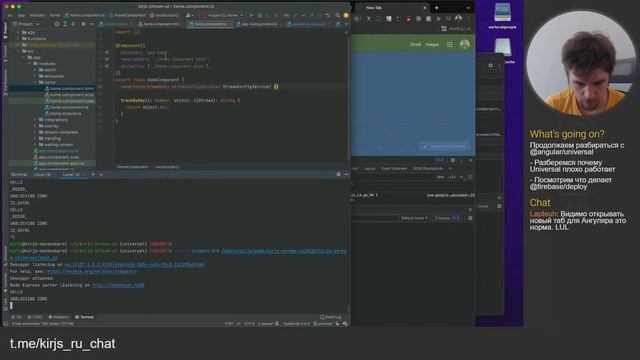Viewport: 640px width, 360px height.
Task: Open Google account avatar in Chrome page
Action: [x=464, y=44]
